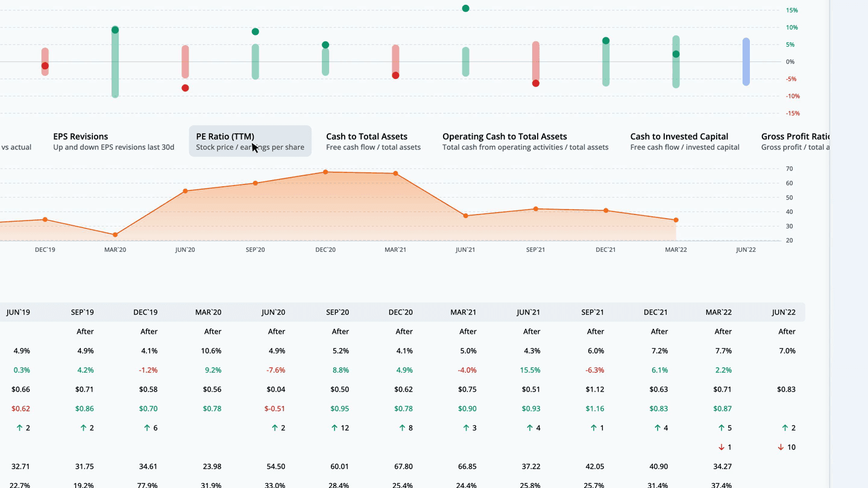Click the green dot above 15% in top chart
The width and height of the screenshot is (868, 488).
tap(465, 8)
